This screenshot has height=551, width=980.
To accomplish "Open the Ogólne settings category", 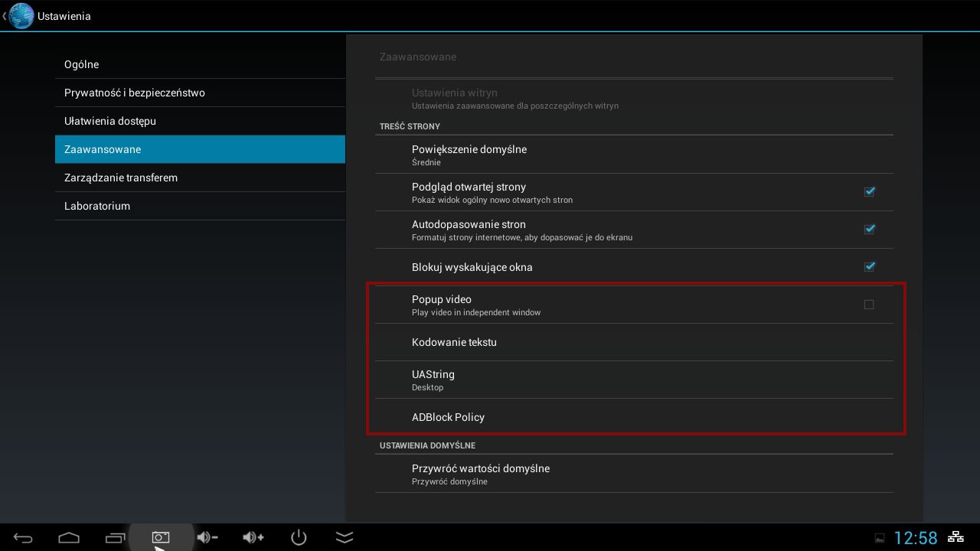I will click(x=200, y=64).
